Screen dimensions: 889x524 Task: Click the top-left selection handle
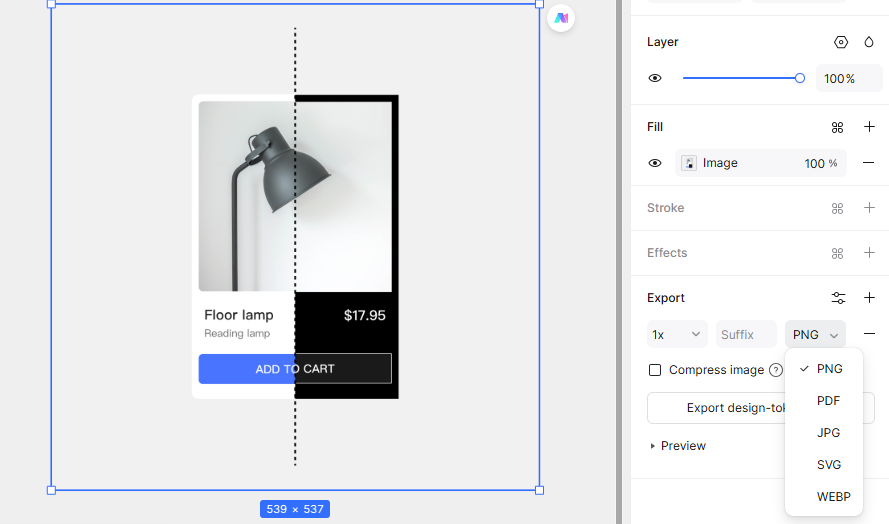[x=51, y=4]
